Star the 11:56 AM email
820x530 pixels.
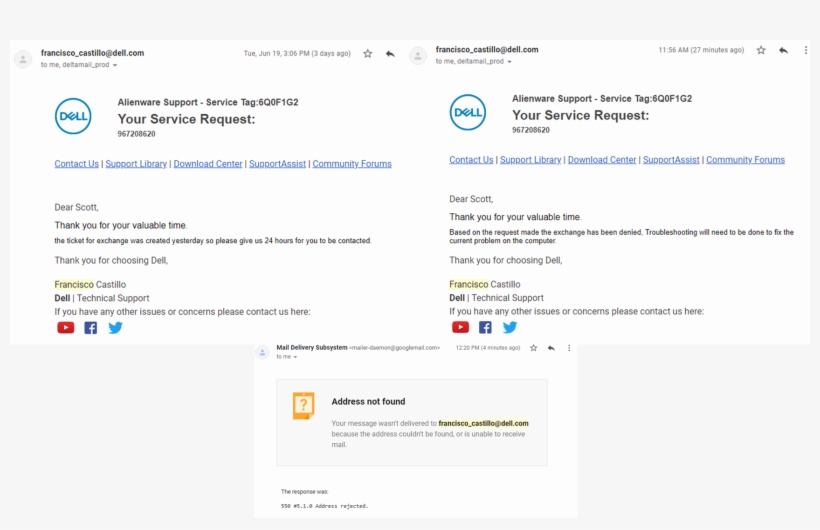pyautogui.click(x=761, y=50)
